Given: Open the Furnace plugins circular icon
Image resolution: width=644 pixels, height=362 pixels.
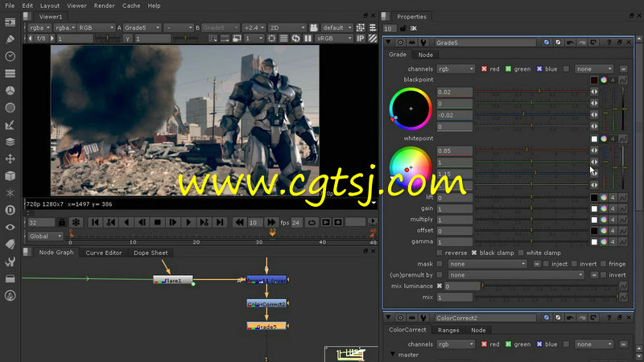Looking at the screenshot, I should [x=10, y=295].
